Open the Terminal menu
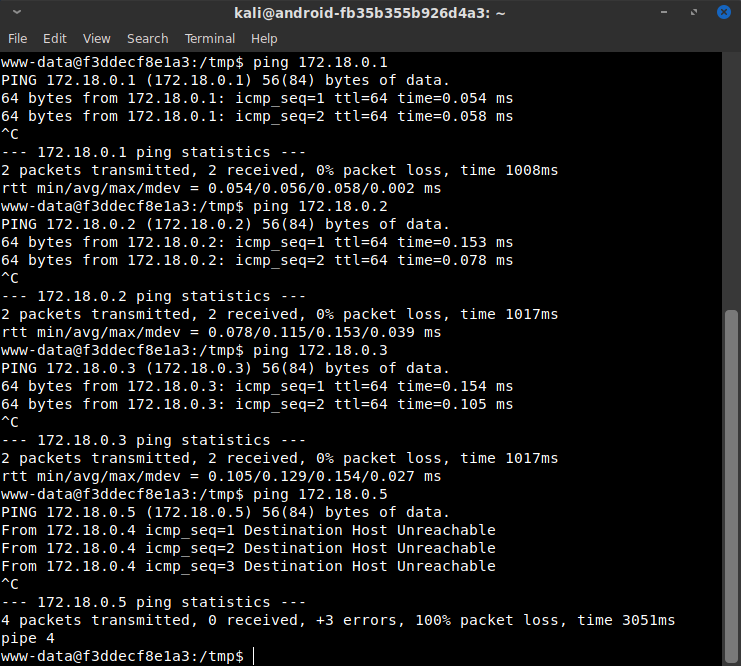The width and height of the screenshot is (741, 666). 210,38
